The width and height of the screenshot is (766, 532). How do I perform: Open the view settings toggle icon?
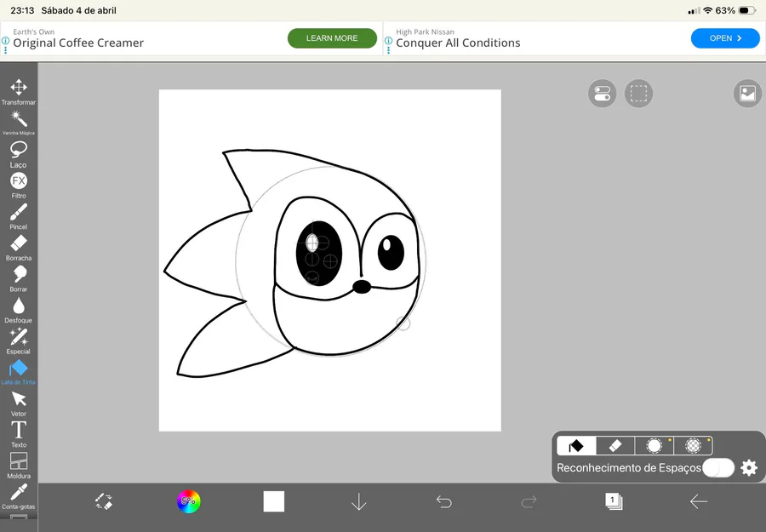pyautogui.click(x=602, y=94)
